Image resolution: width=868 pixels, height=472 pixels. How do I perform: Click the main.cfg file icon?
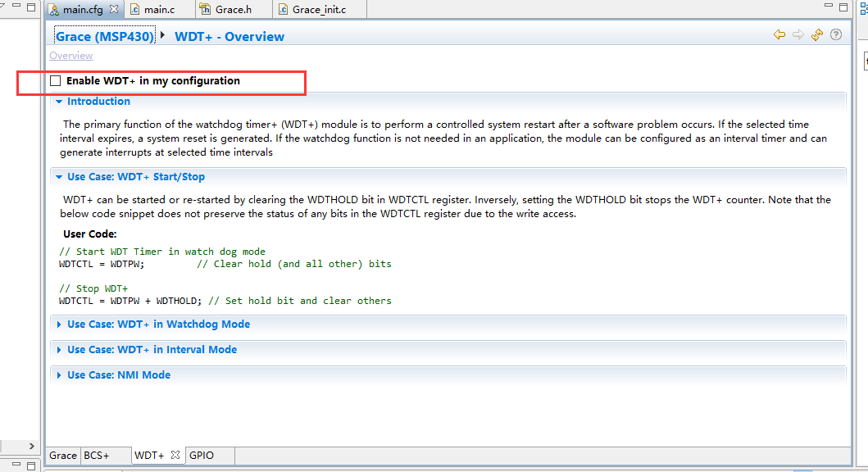54,9
